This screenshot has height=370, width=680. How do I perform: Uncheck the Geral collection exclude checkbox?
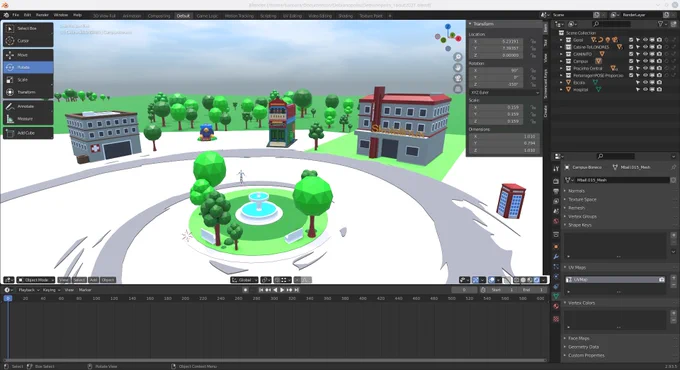(x=631, y=40)
